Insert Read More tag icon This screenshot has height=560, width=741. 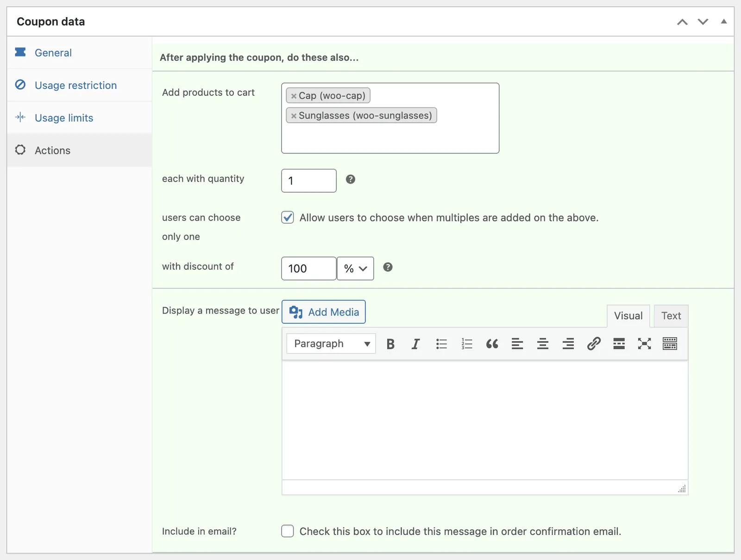619,344
